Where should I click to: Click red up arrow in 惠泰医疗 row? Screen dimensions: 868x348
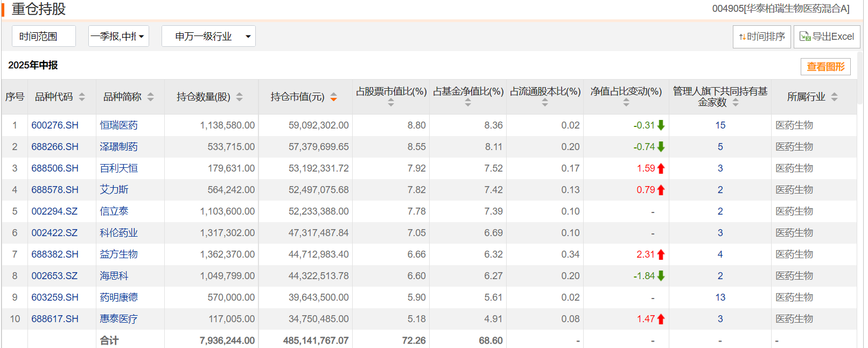(x=661, y=319)
